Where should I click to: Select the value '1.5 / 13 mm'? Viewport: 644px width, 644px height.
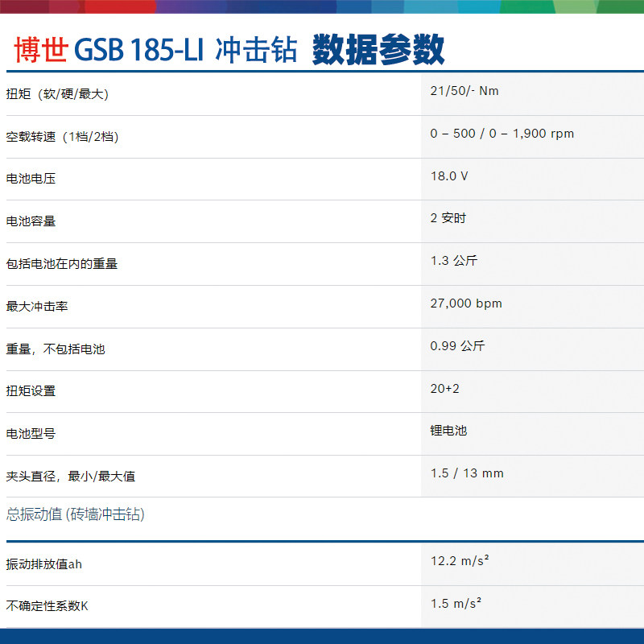[467, 473]
